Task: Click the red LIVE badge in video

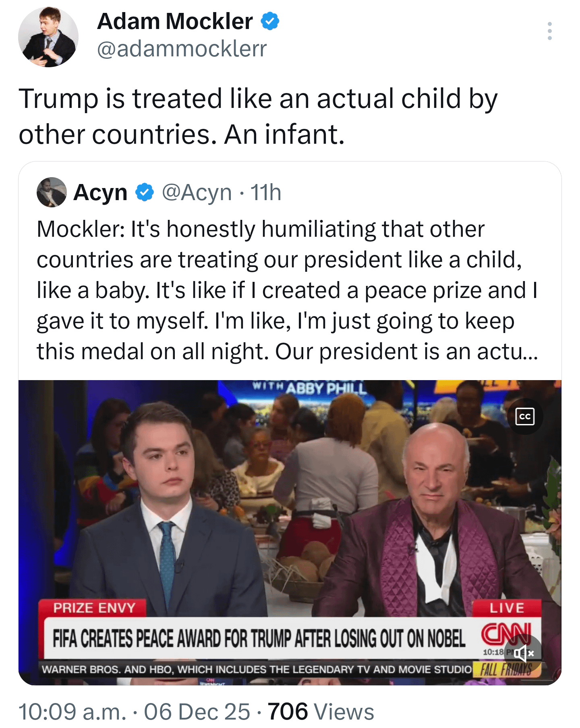Action: pos(506,608)
